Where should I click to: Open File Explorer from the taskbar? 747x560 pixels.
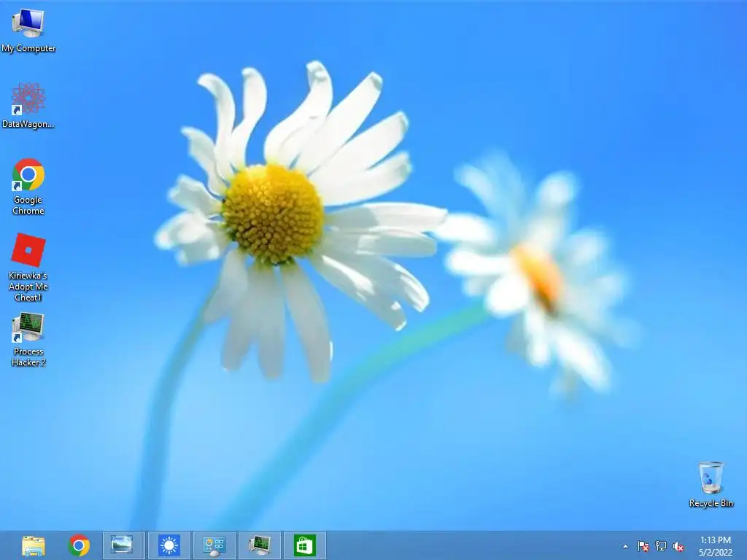[34, 545]
